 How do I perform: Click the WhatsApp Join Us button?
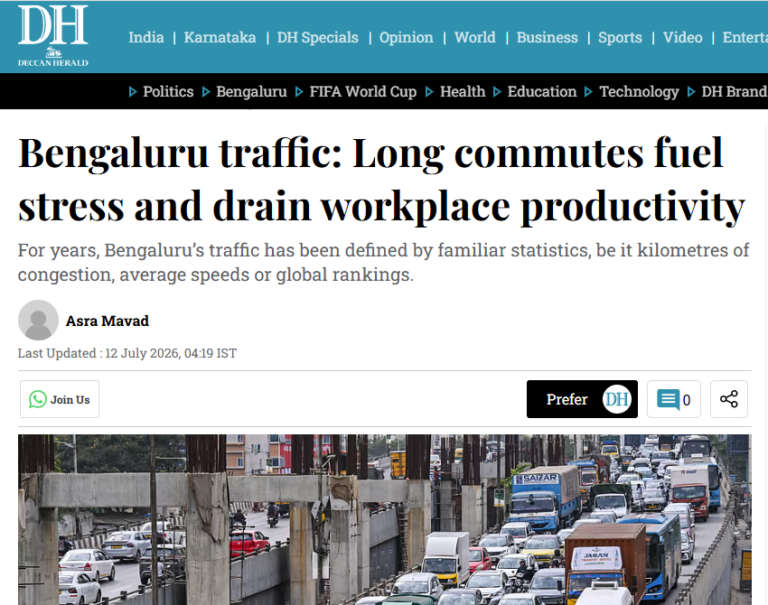pos(59,399)
